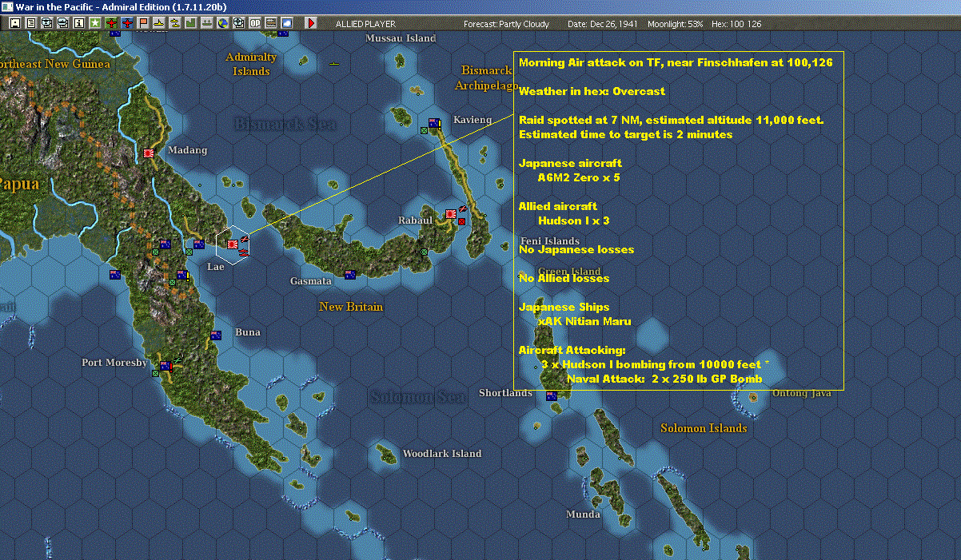This screenshot has height=560, width=961.
Task: Click the white star on green icon
Action: [x=95, y=24]
